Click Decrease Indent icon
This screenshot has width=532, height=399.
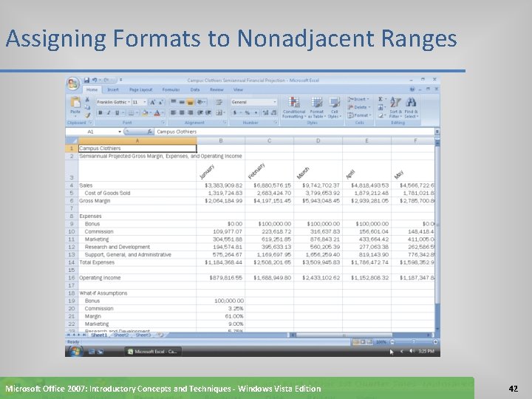click(x=200, y=112)
